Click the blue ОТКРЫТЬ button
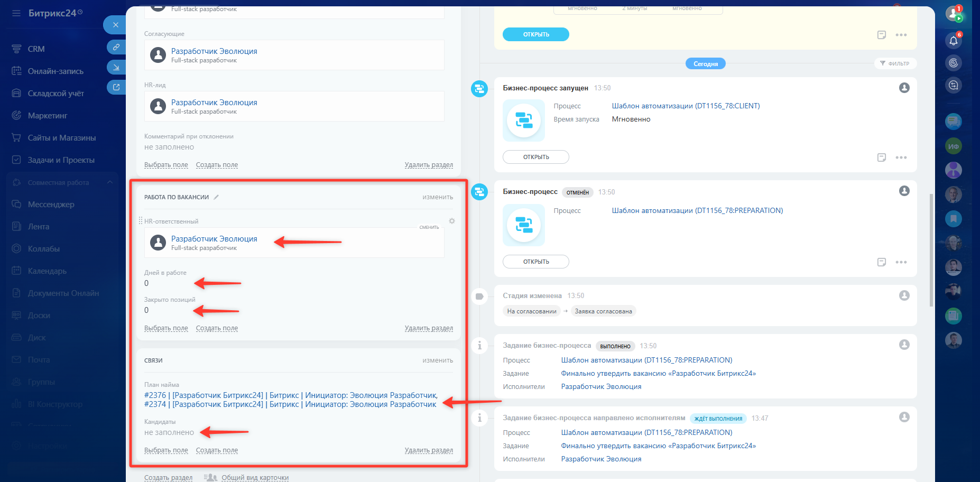 click(536, 34)
